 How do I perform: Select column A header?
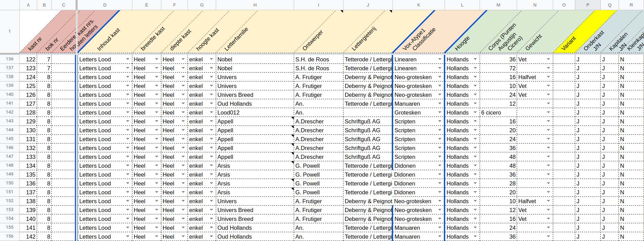point(28,5)
